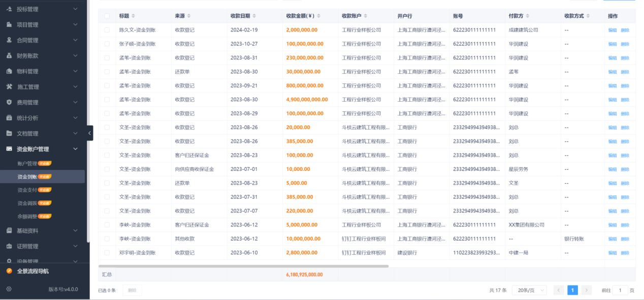Tick the checkbox for 陈久文-资金到账 row
Image resolution: width=644 pixels, height=300 pixels.
pyautogui.click(x=106, y=30)
